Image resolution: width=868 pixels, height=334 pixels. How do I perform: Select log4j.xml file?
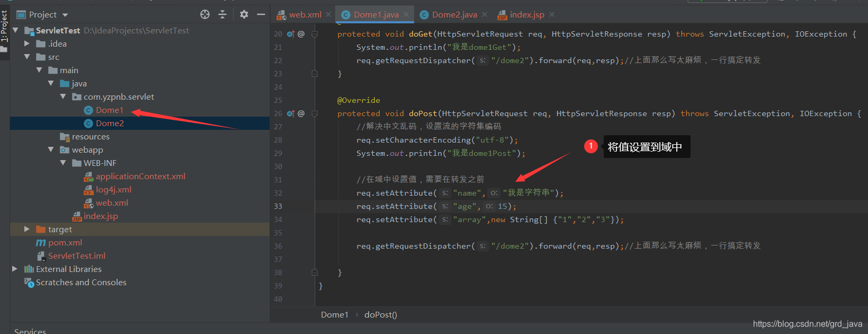113,189
